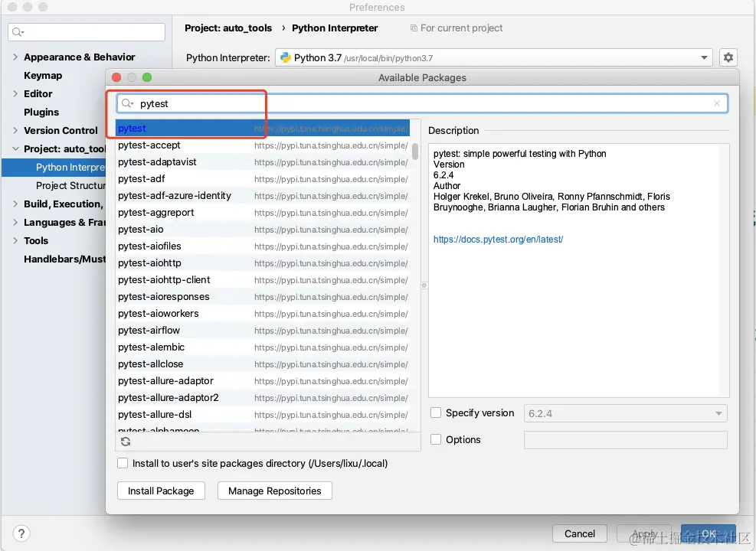Click the pytest package search field

click(x=422, y=103)
